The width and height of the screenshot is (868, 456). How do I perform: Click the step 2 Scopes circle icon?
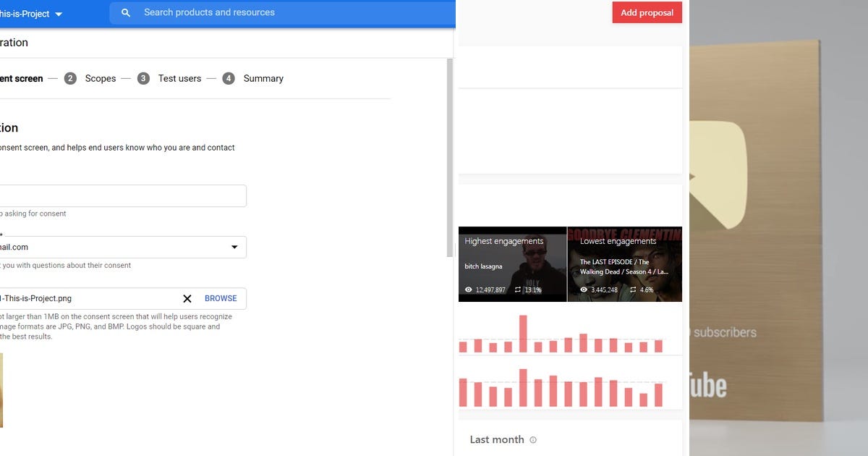click(70, 78)
